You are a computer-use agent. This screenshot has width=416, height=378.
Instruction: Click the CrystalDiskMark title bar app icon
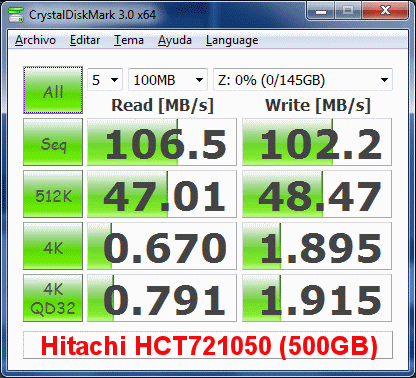[16, 14]
